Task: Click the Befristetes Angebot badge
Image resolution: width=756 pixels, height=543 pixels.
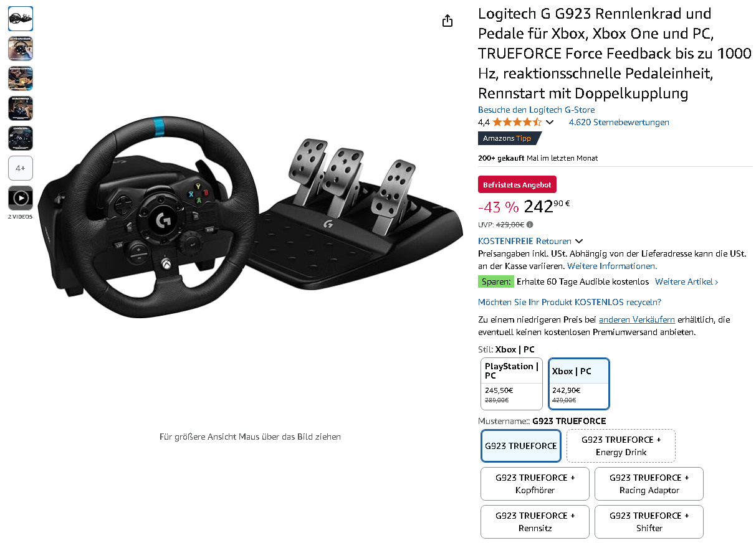Action: pos(517,185)
